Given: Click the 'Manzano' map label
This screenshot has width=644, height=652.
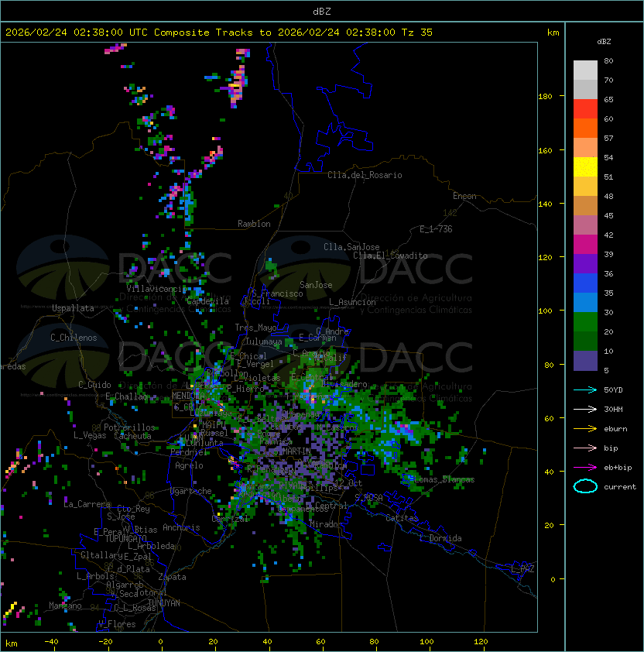Looking at the screenshot, I should 65,606.
